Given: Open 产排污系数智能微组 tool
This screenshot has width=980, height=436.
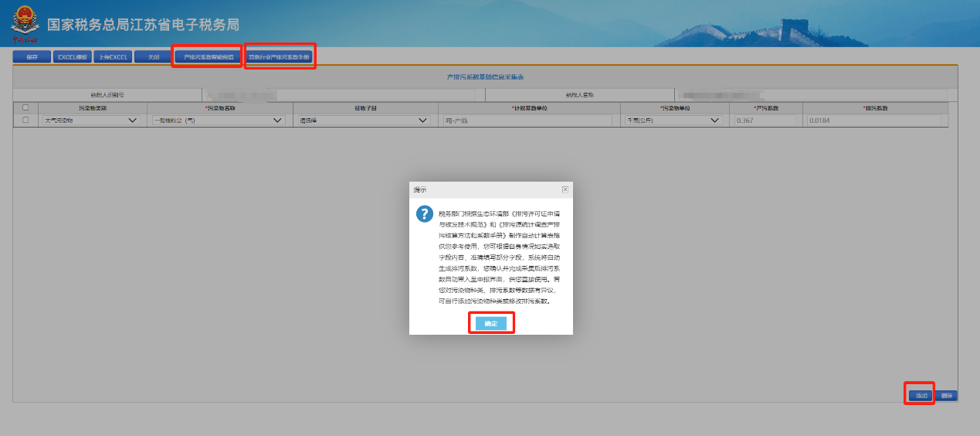Looking at the screenshot, I should (207, 57).
